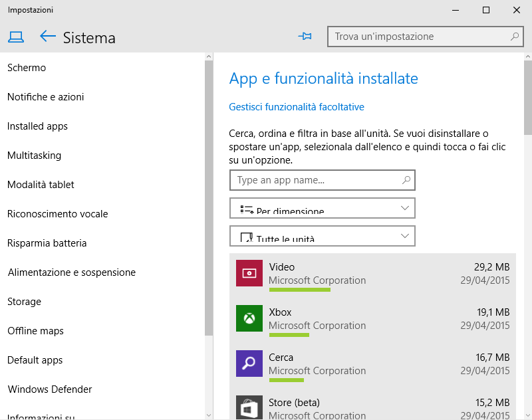
Task: Click the main panel scrollbar down arrow
Action: (528, 415)
